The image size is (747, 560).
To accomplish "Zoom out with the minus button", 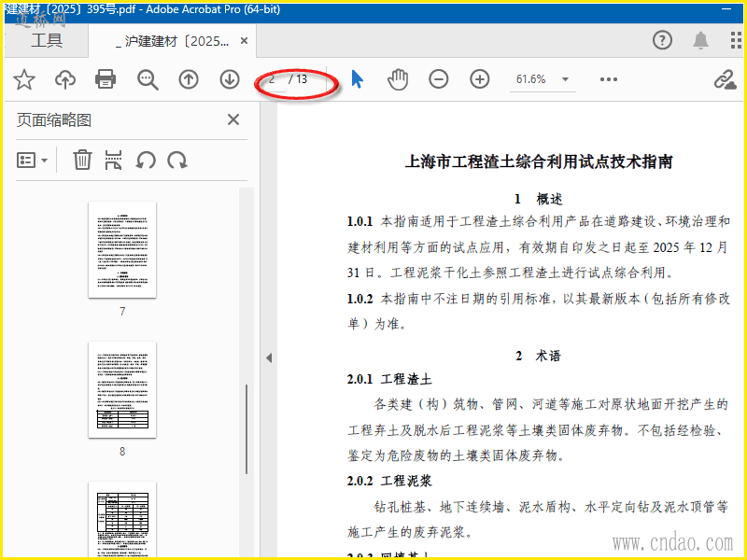I will point(438,79).
